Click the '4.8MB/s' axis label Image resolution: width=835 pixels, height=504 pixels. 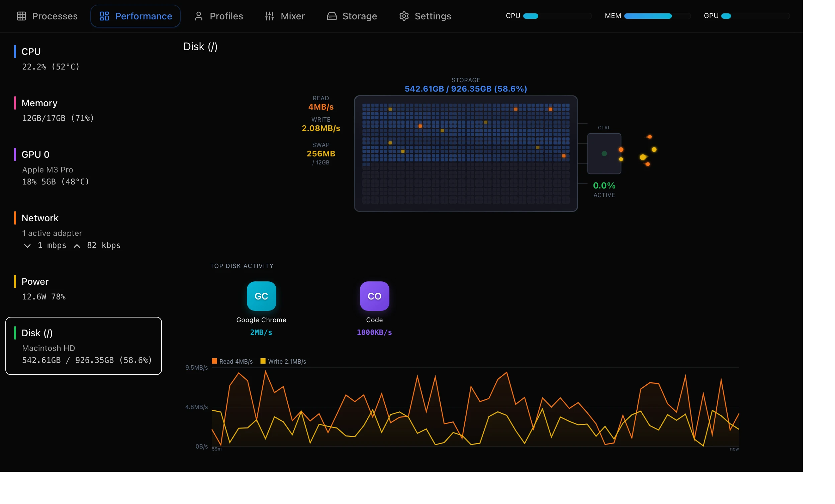pyautogui.click(x=197, y=407)
